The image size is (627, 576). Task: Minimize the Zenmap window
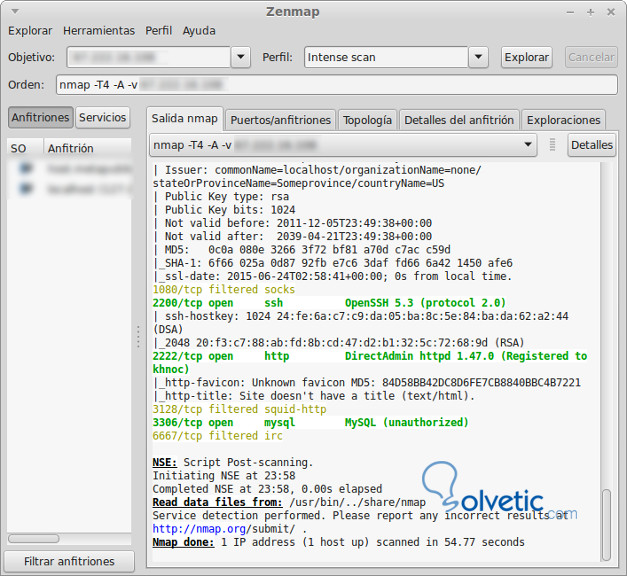(x=570, y=12)
